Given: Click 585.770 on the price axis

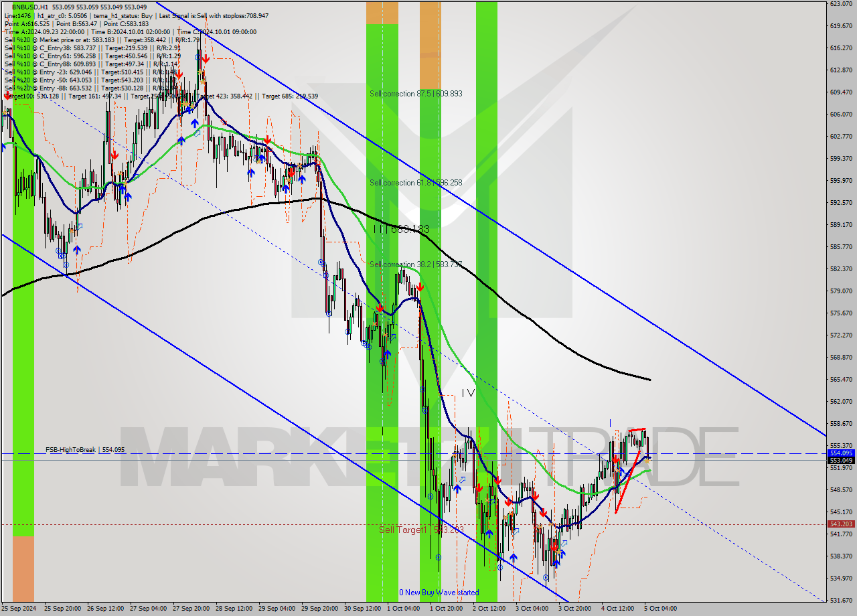Looking at the screenshot, I should click(x=841, y=247).
